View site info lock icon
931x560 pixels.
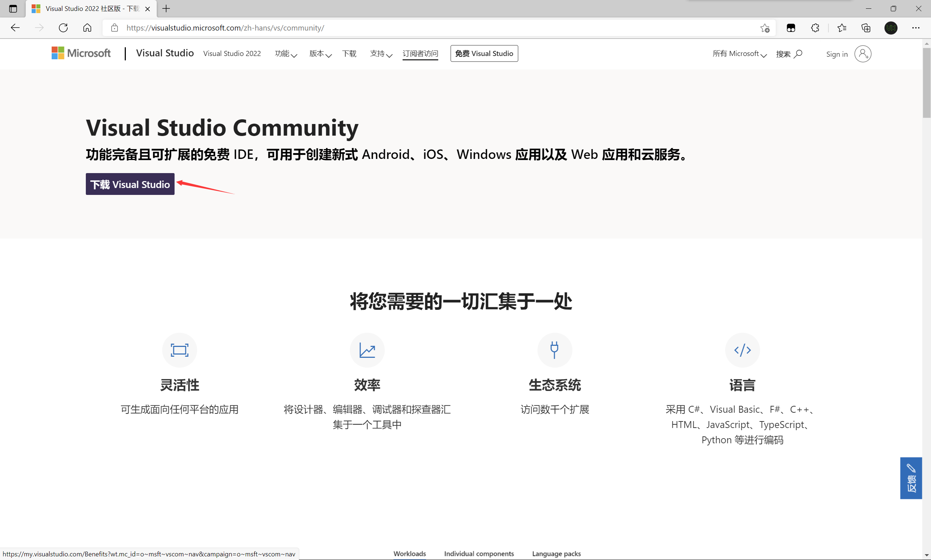pyautogui.click(x=114, y=28)
